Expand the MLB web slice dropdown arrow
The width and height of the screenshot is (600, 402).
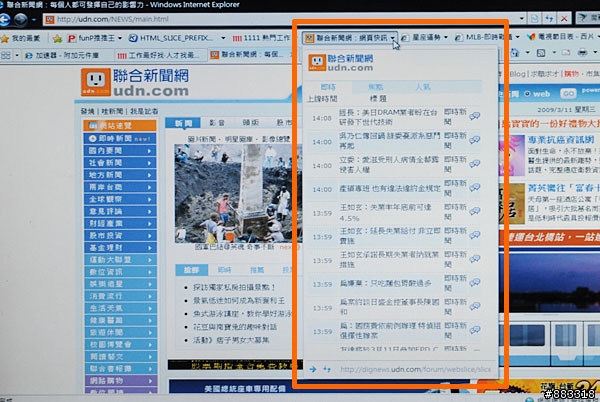(x=517, y=37)
